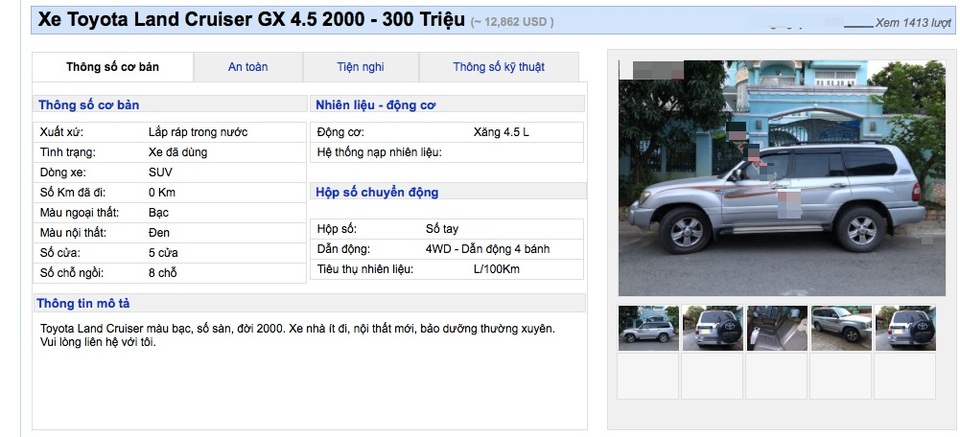Open the An toàn tab
This screenshot has width=960, height=437.
click(248, 67)
